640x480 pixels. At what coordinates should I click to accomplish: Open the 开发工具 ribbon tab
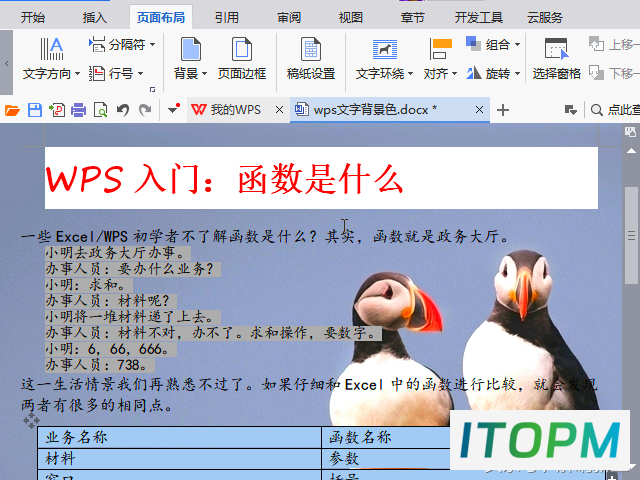(x=479, y=18)
